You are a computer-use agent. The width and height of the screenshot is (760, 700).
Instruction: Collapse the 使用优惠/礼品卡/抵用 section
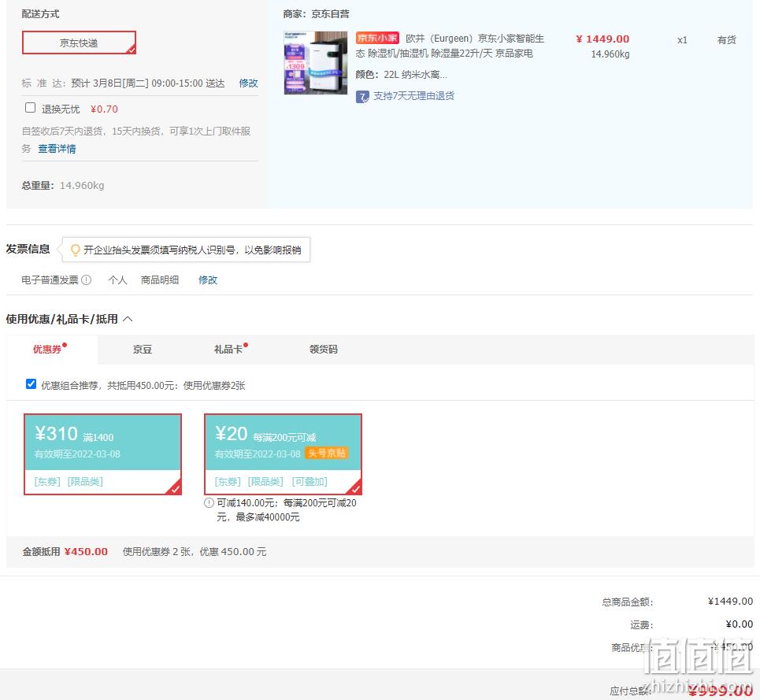coord(128,319)
